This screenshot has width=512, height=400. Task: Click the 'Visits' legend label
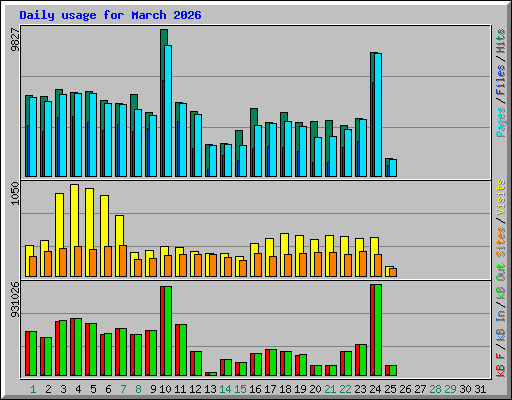[501, 197]
